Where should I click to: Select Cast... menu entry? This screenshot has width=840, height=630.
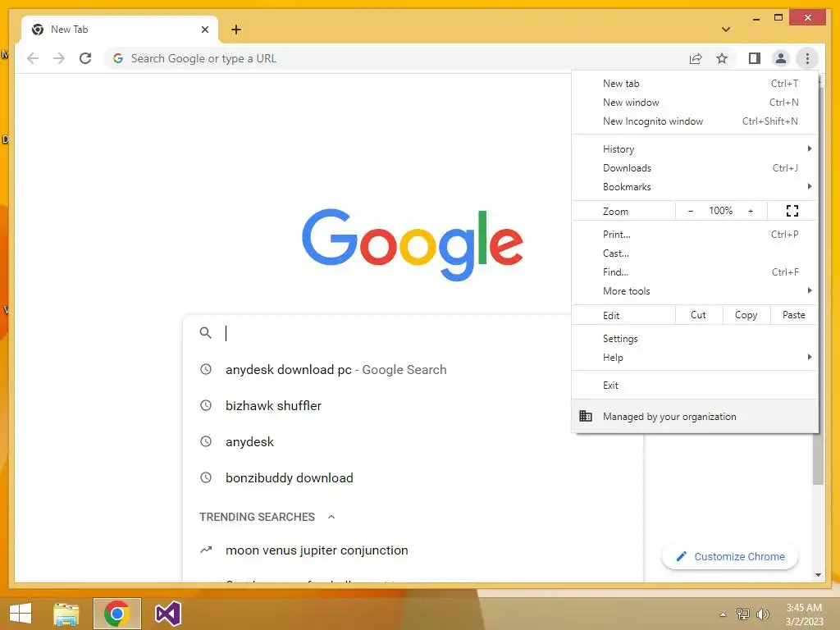[695, 253]
